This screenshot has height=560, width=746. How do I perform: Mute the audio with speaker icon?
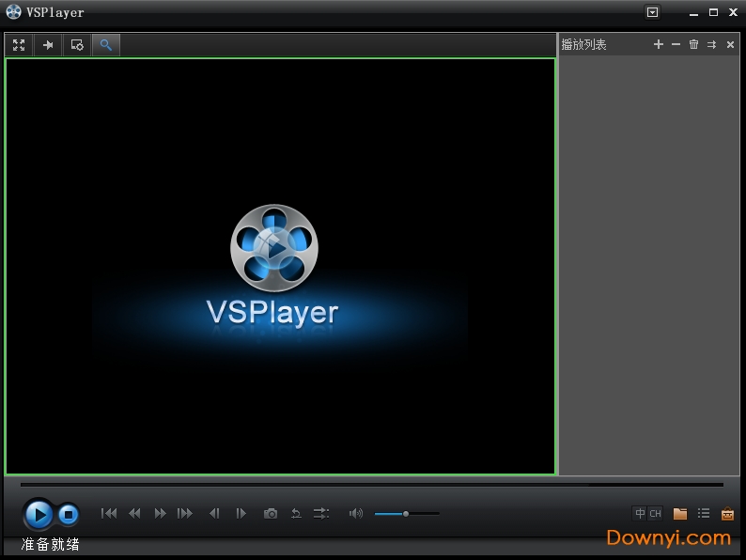[x=356, y=513]
